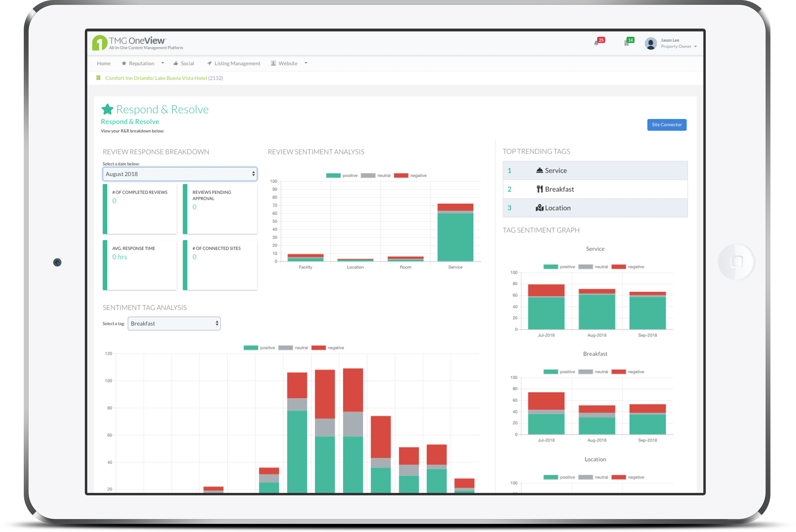Open the Website menu
Screen dimensions: 796x532
pos(284,63)
